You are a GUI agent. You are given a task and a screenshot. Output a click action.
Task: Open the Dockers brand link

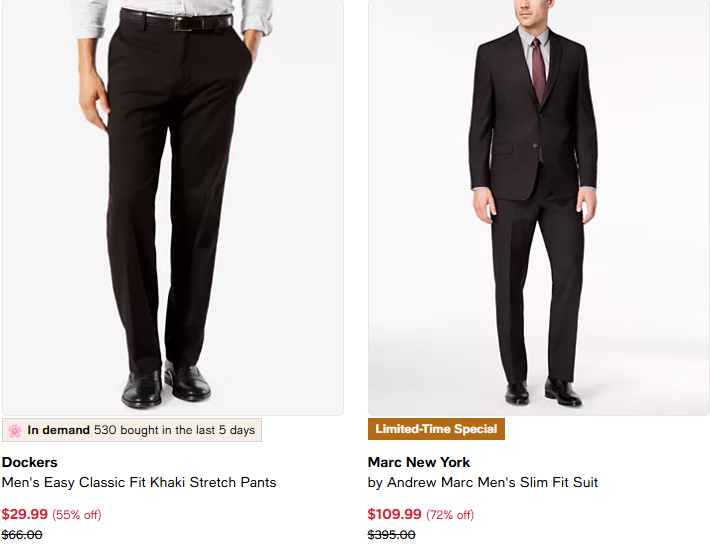(30, 462)
